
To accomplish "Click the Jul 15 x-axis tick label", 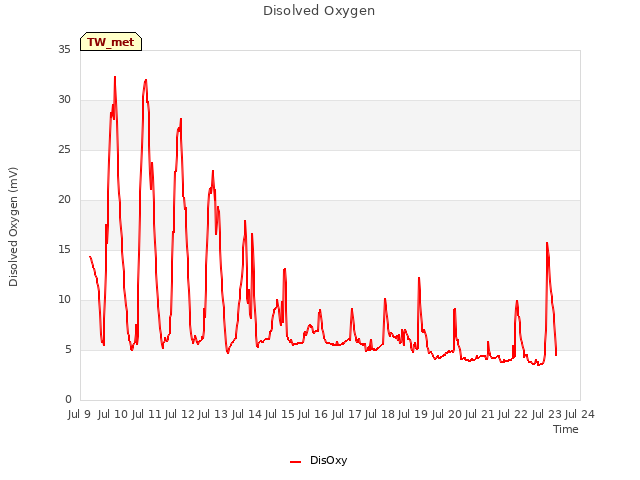I will coord(280,414).
